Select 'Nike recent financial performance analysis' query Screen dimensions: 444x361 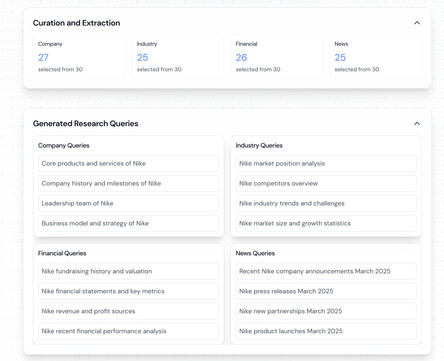tap(128, 331)
